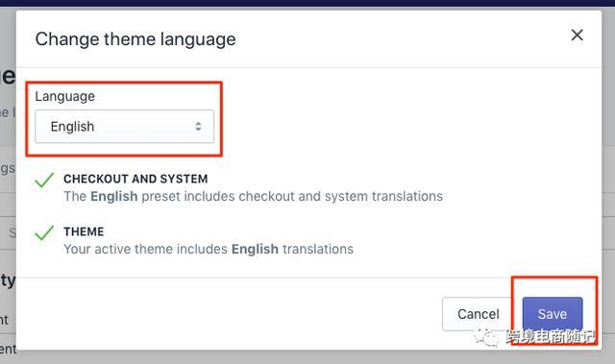Save the theme language change
This screenshot has height=364, width=615.
pyautogui.click(x=553, y=314)
